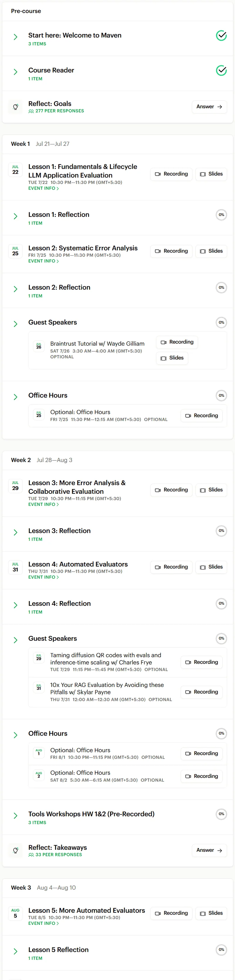The height and width of the screenshot is (980, 235).
Task: Expand Tools Workshops HW 1&2 section
Action: [16, 816]
